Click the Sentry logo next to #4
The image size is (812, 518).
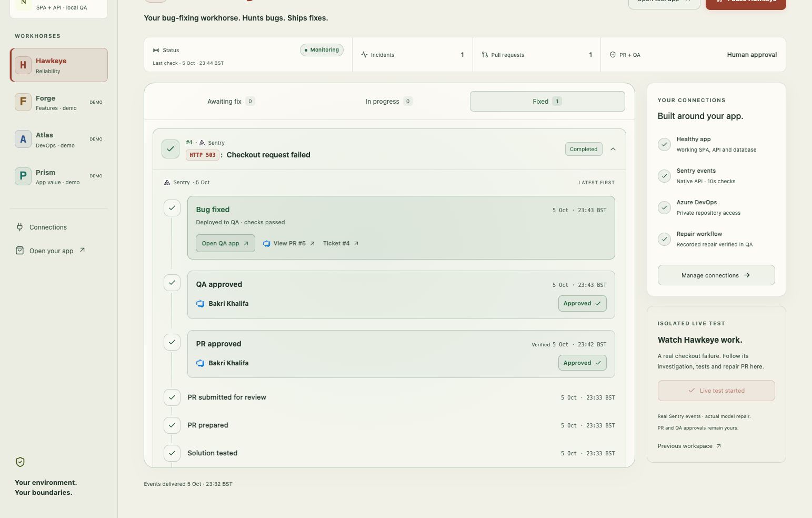pos(202,143)
